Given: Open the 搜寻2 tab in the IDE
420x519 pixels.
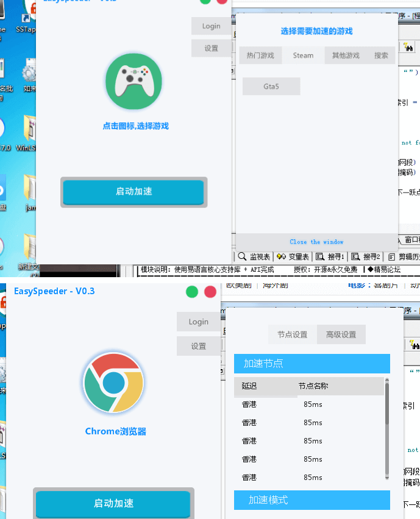Looking at the screenshot, I should [x=365, y=256].
